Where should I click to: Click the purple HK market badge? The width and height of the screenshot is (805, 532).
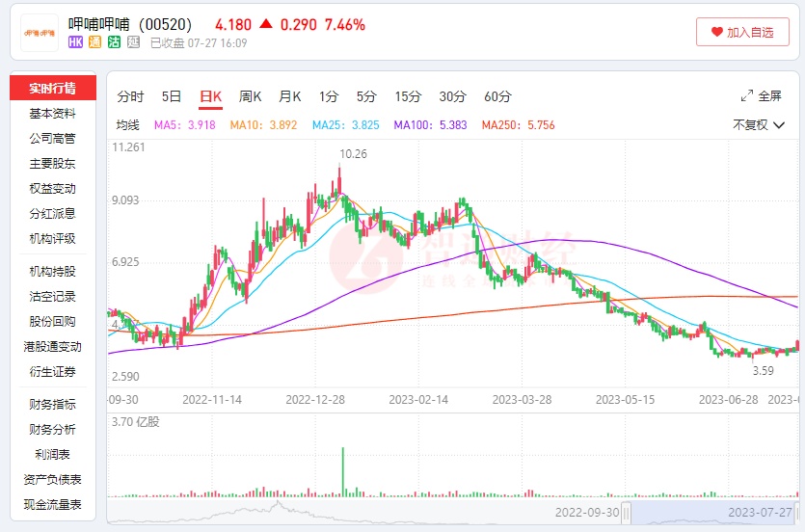pos(75,42)
